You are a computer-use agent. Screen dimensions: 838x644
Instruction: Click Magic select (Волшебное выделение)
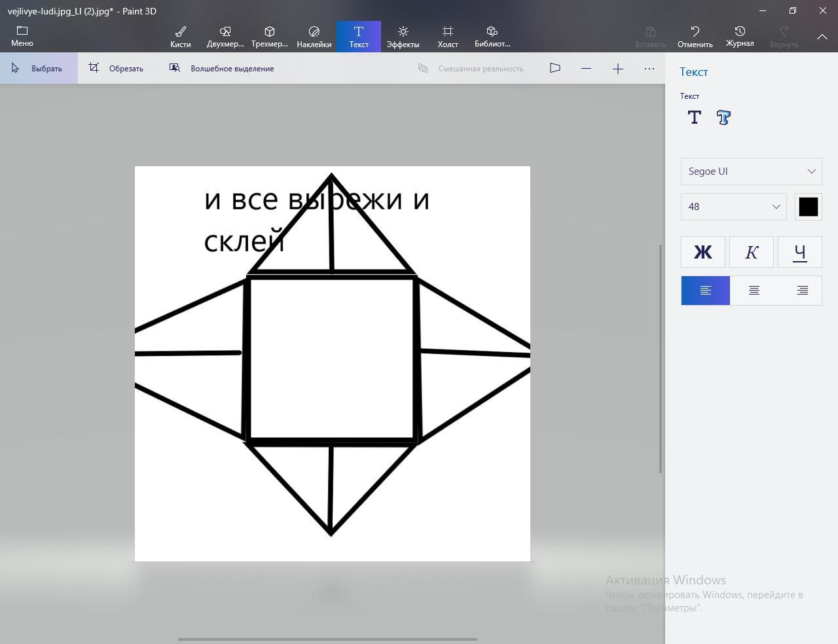(222, 68)
